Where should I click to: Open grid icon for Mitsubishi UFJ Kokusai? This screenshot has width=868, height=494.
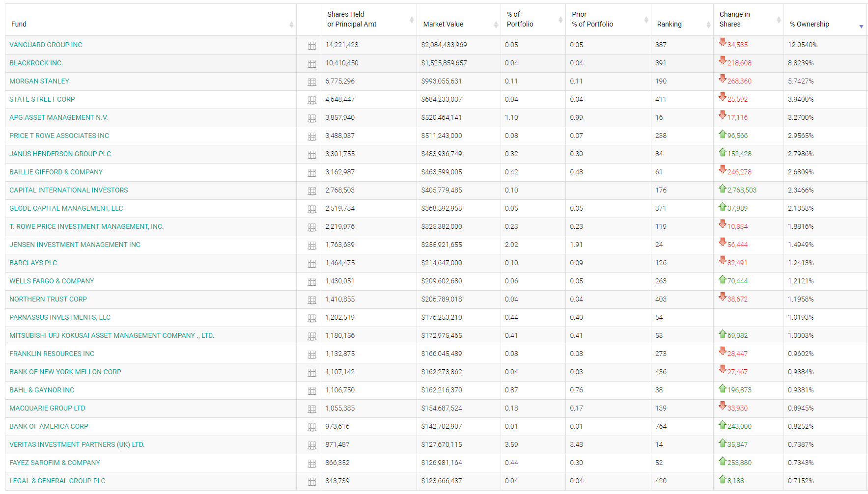[311, 336]
